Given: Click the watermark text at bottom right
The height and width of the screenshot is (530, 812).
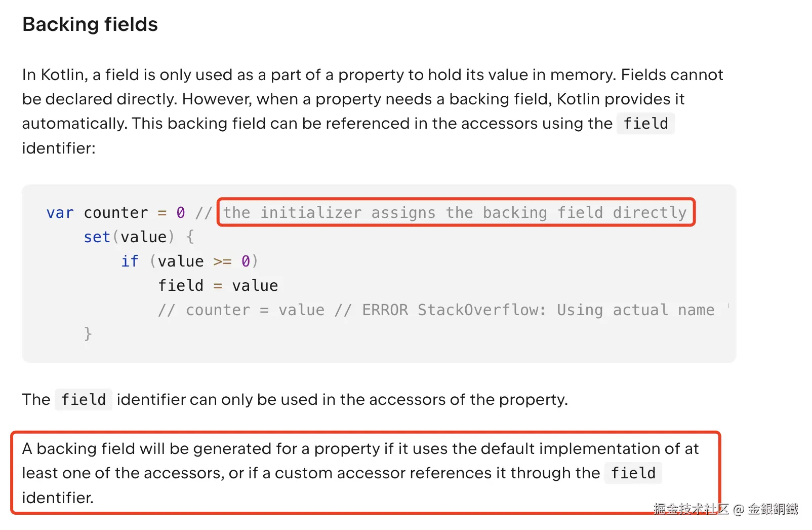Looking at the screenshot, I should 725,509.
